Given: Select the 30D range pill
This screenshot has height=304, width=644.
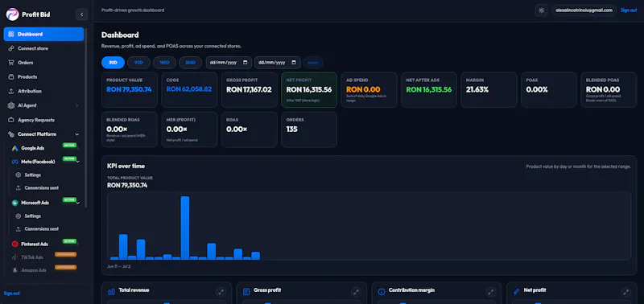Looking at the screenshot, I should point(113,63).
